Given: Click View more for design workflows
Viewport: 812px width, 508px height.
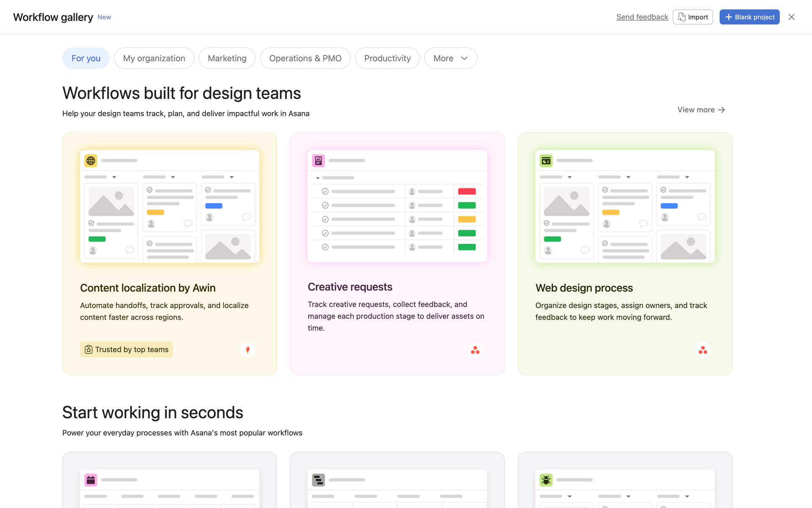Looking at the screenshot, I should pyautogui.click(x=701, y=110).
